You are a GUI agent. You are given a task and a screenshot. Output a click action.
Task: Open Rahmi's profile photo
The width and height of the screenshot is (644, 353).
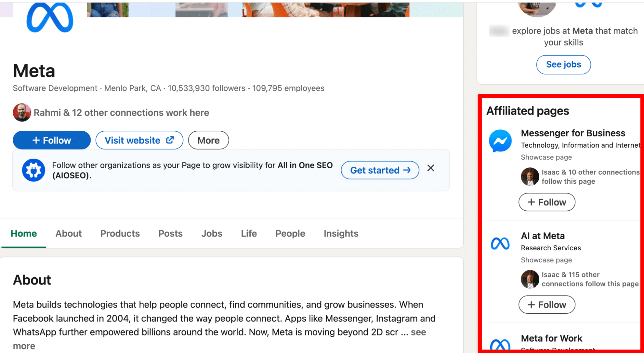click(22, 113)
